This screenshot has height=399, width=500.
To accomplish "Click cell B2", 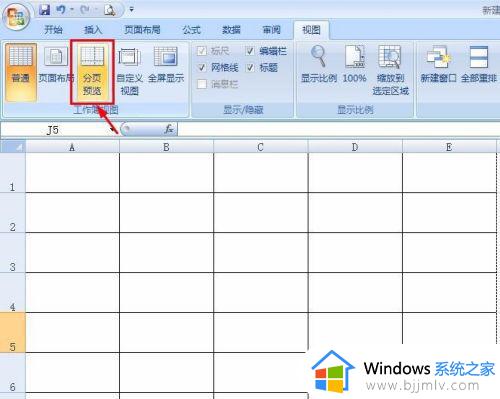I will point(166,213).
